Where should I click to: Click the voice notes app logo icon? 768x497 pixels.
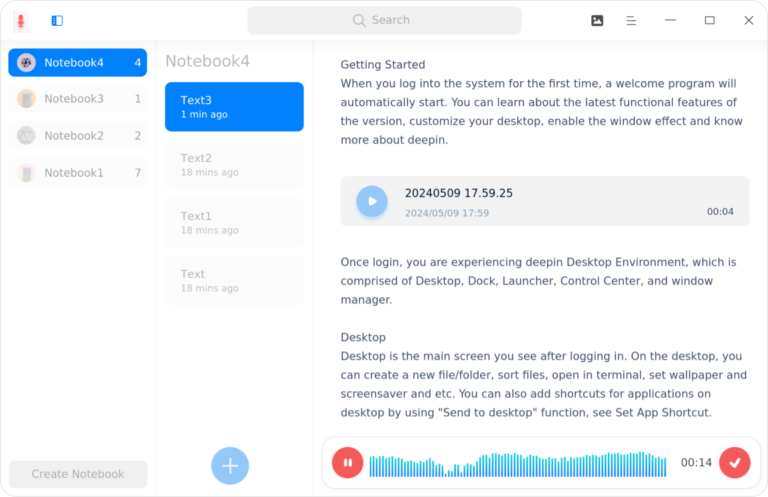(21, 20)
